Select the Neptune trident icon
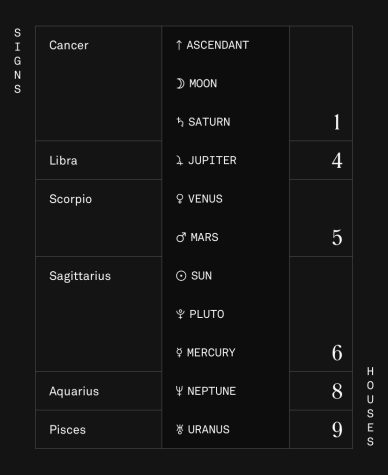Image resolution: width=388 pixels, height=475 pixels. (179, 391)
